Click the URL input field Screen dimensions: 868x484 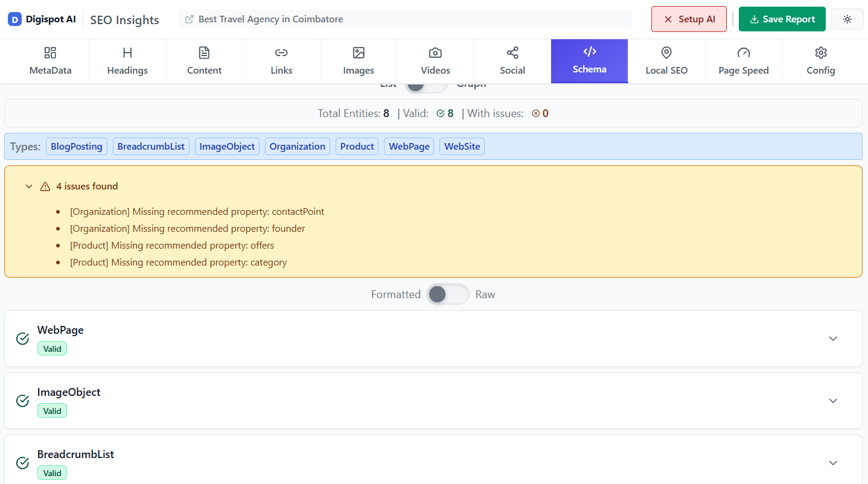pyautogui.click(x=403, y=19)
